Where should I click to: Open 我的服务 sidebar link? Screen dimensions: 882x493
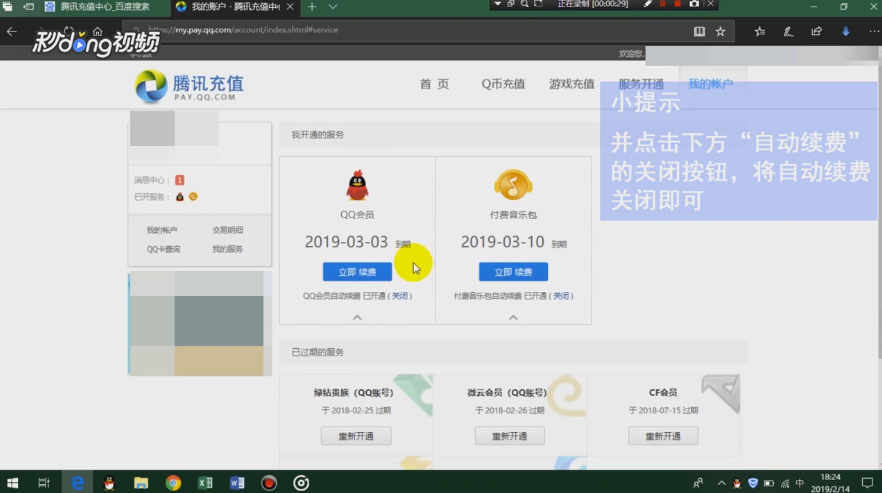pos(228,249)
